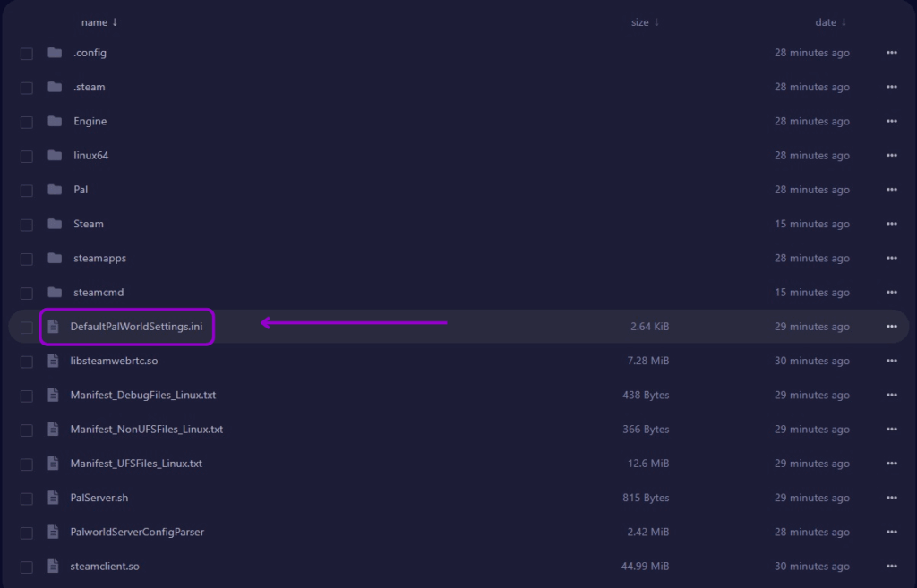Open the .config folder
Viewport: 917px width, 588px height.
(90, 53)
